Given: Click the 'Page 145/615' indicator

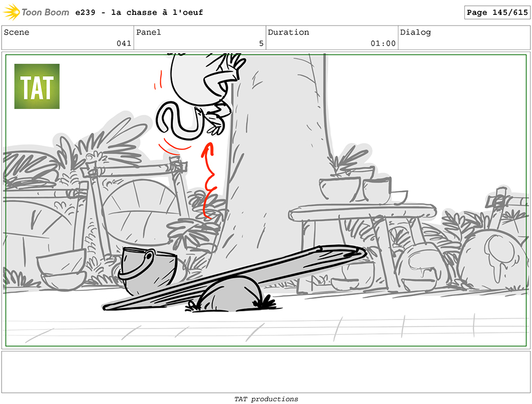Looking at the screenshot, I should tap(497, 13).
